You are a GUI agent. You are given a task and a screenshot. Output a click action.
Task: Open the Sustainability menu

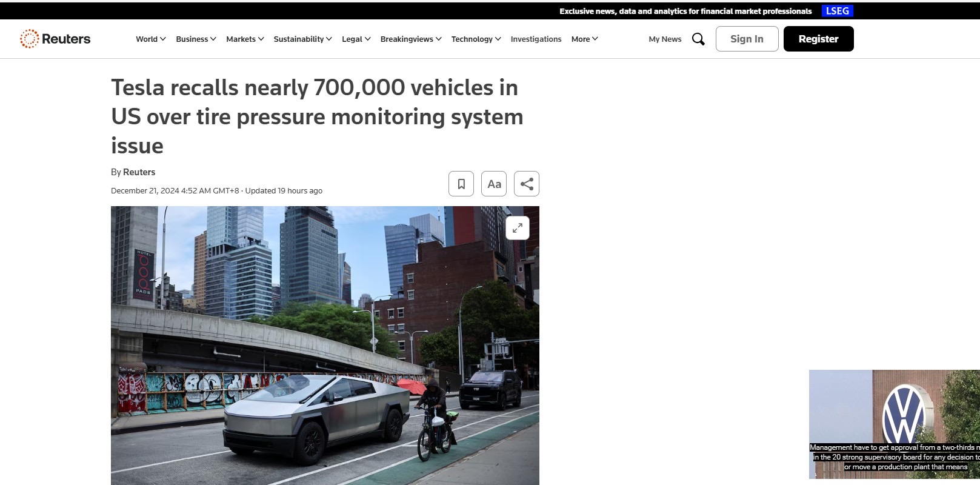(x=303, y=39)
